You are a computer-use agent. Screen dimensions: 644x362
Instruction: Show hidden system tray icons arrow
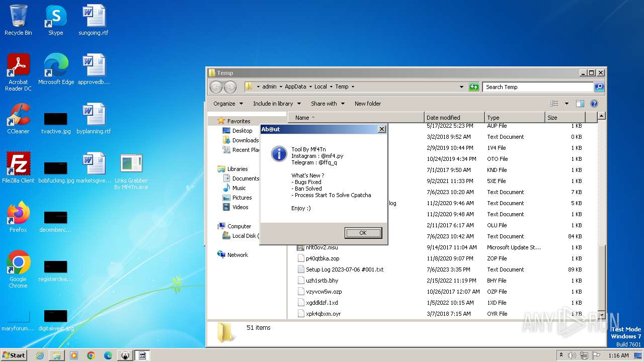pos(561,355)
